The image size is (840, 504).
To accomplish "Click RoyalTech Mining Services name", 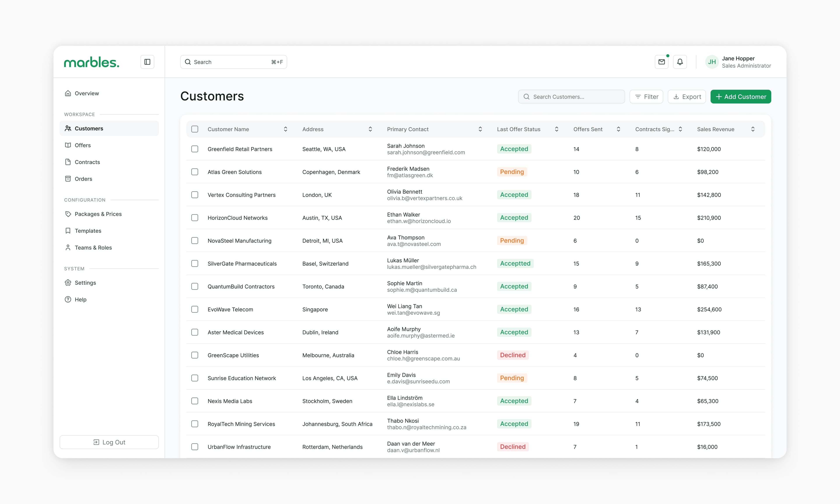I will point(241,424).
